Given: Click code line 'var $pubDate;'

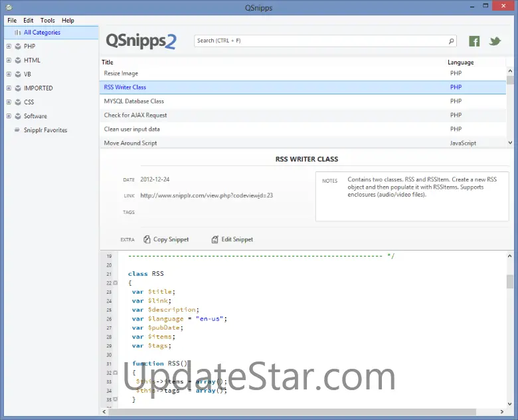Looking at the screenshot, I should 157,328.
